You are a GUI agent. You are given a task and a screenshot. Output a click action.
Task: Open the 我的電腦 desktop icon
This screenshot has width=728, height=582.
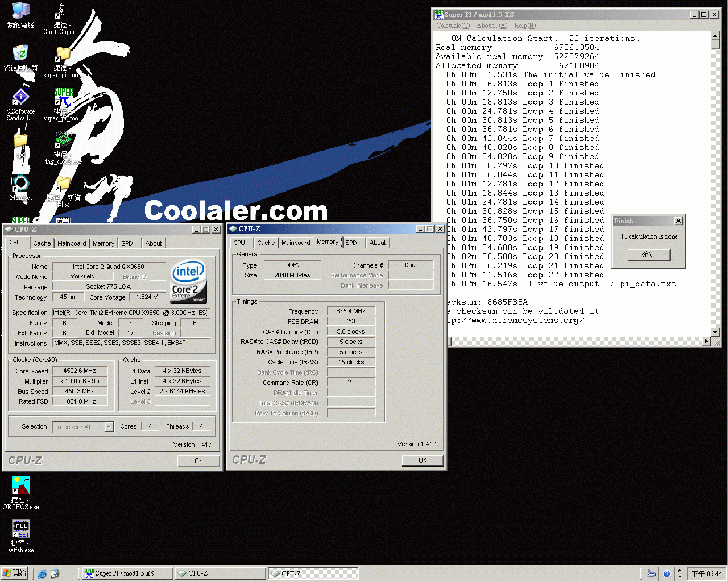point(20,15)
